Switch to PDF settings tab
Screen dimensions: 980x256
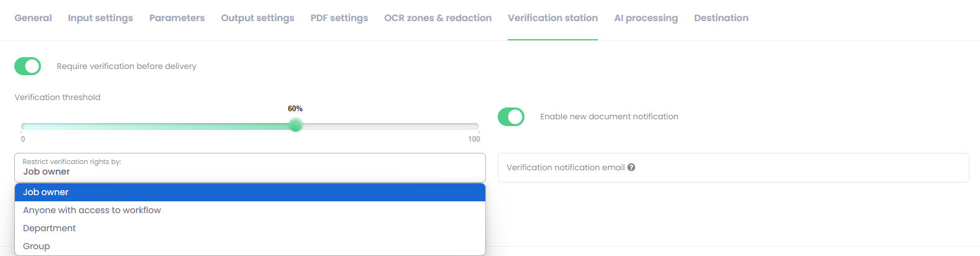339,18
